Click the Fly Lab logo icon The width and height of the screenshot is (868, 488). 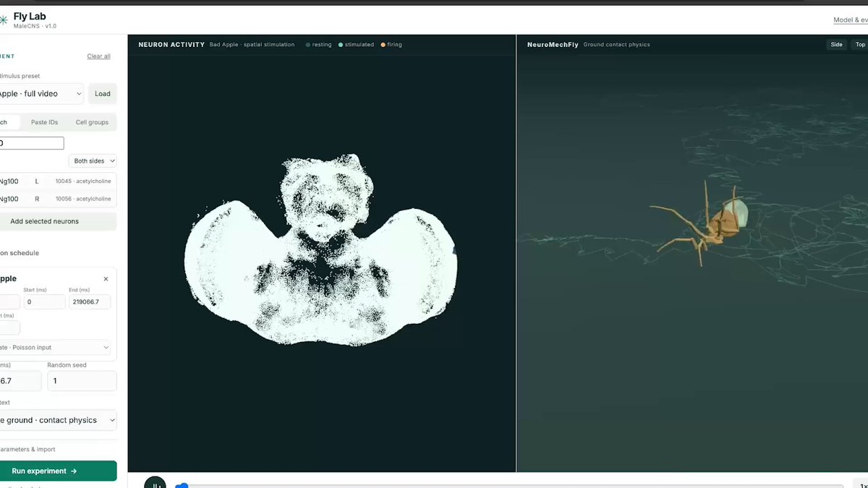3,20
